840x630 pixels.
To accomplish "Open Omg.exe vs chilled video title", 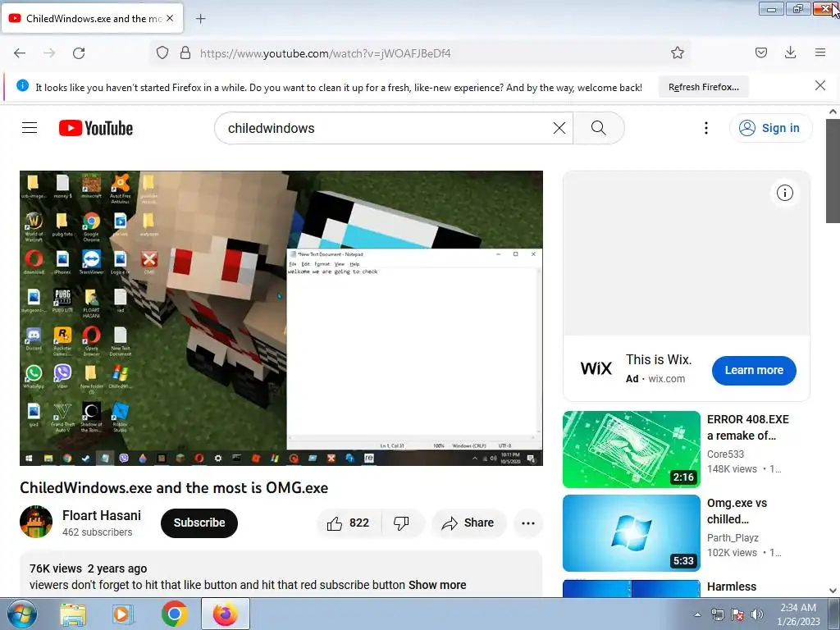I will (x=737, y=511).
